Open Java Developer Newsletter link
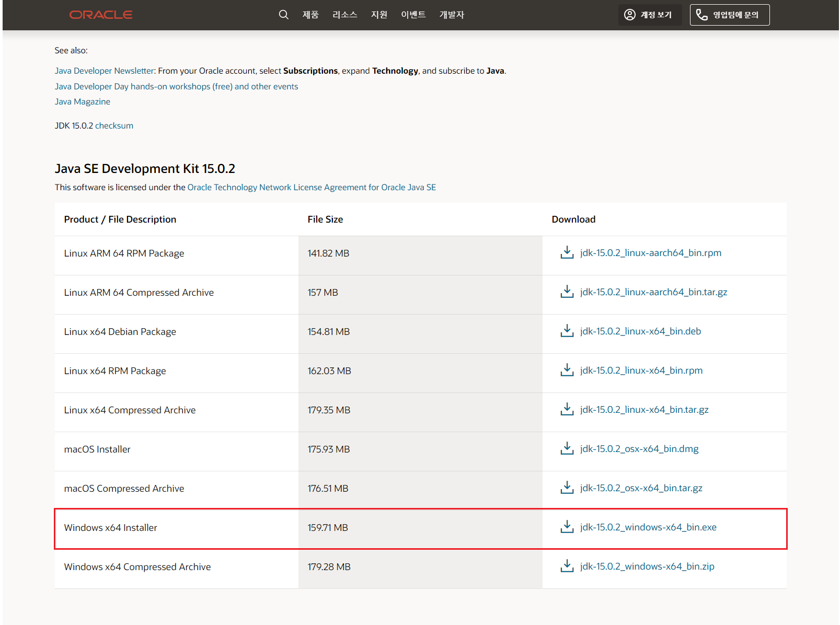 click(105, 71)
